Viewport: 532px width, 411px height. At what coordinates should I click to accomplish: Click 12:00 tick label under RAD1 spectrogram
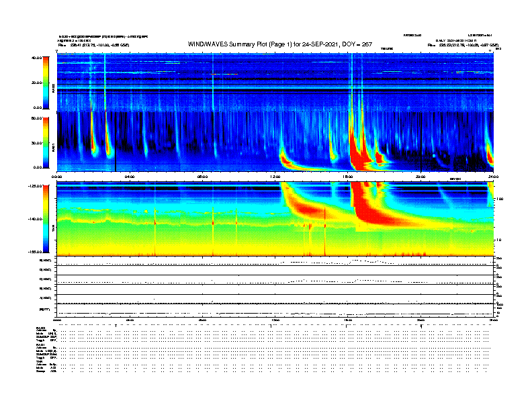coord(275,177)
